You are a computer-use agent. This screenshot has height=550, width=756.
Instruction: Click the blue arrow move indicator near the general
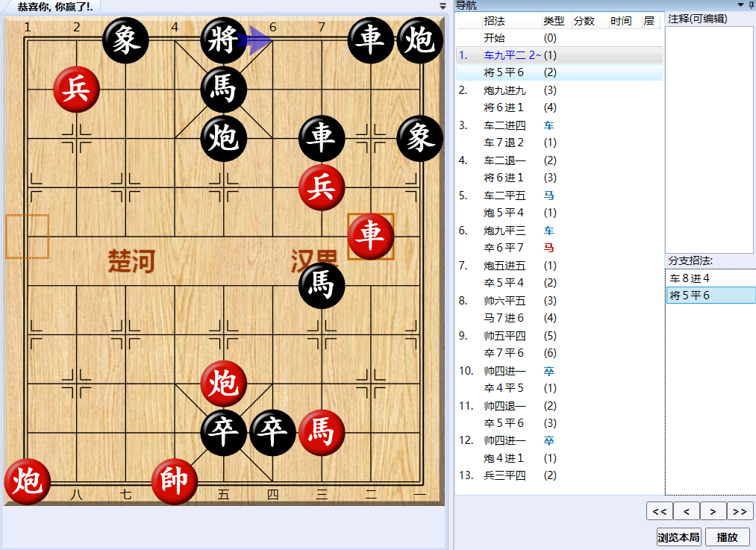[257, 40]
